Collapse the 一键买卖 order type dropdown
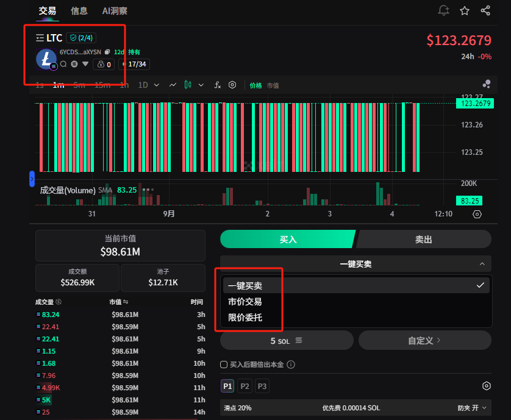Image resolution: width=511 pixels, height=420 pixels. coord(356,263)
